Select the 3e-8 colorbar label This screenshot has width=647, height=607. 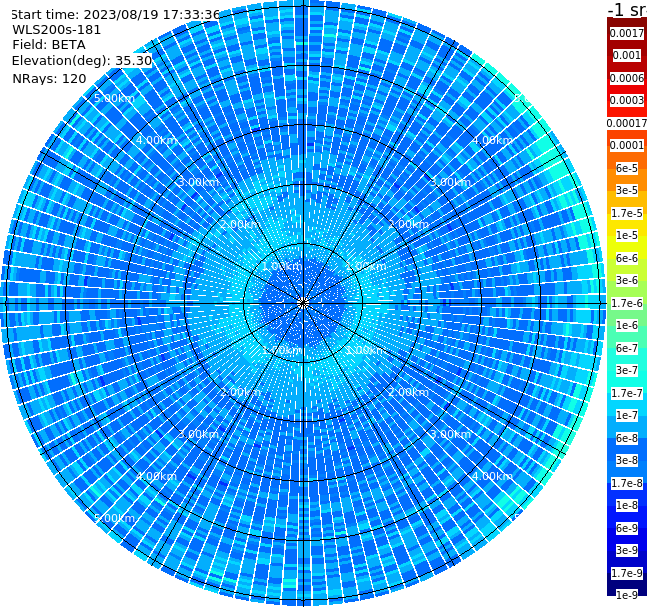click(x=627, y=460)
